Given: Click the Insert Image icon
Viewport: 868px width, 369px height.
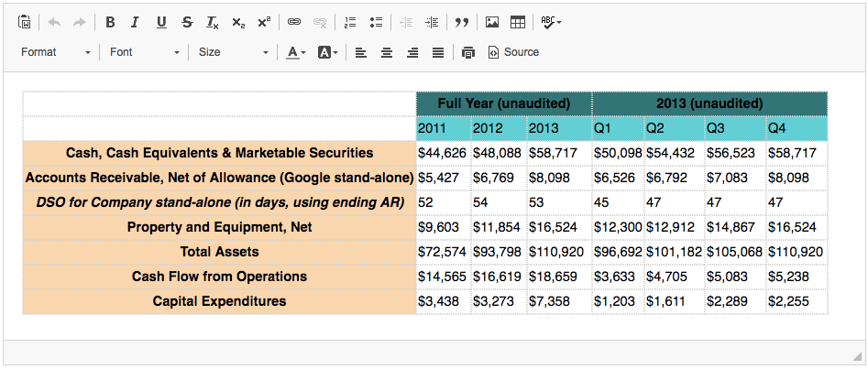Looking at the screenshot, I should pos(492,22).
